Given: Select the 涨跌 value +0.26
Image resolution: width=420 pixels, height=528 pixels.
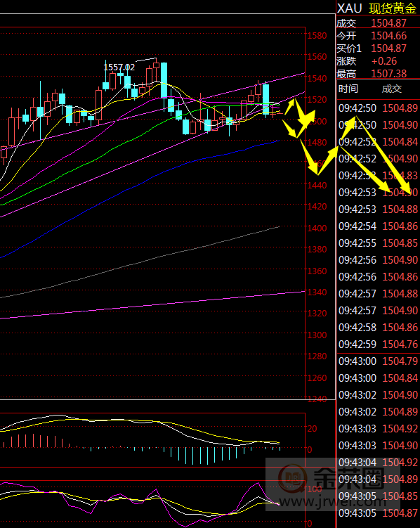Looking at the screenshot, I should pyautogui.click(x=384, y=61).
